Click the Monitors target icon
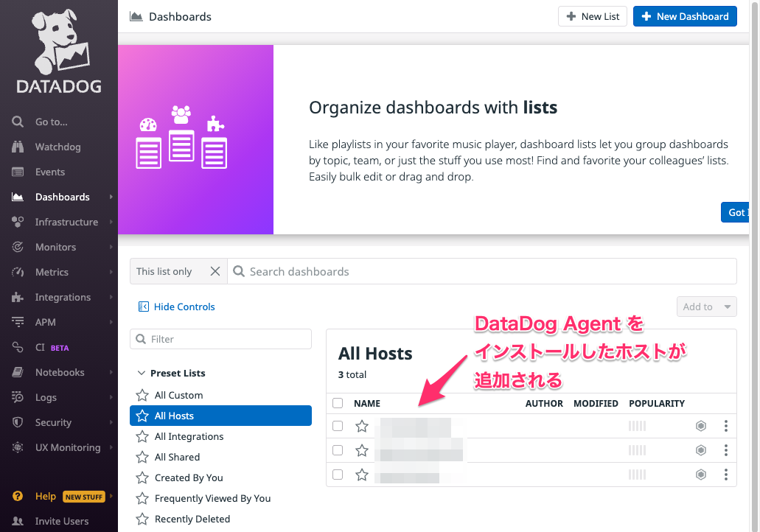The height and width of the screenshot is (532, 760). [18, 247]
